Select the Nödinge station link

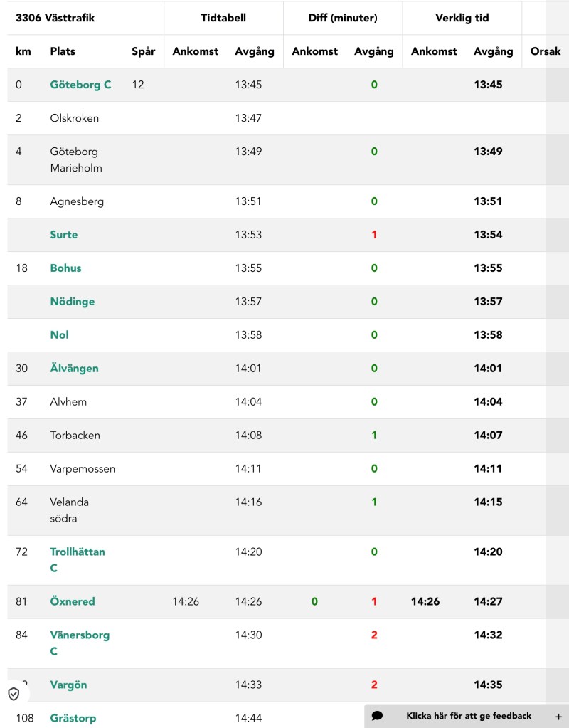[72, 302]
